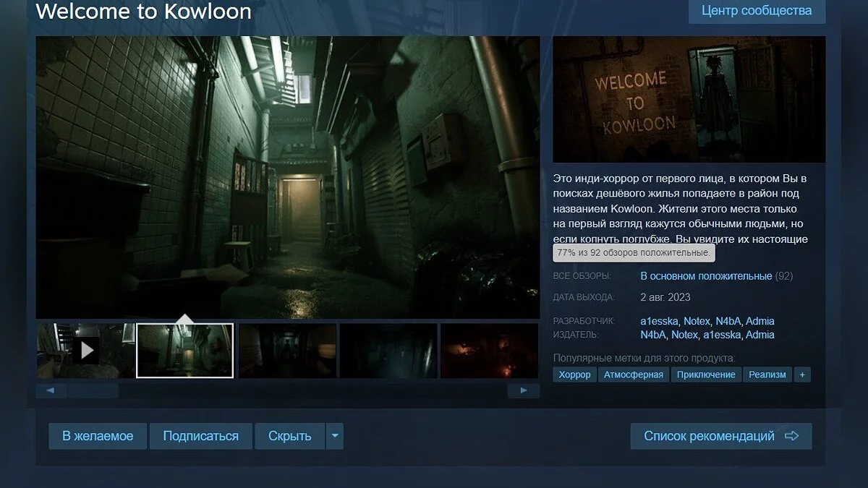Select the Приключение tag
Image resolution: width=868 pixels, height=488 pixels.
tap(707, 374)
